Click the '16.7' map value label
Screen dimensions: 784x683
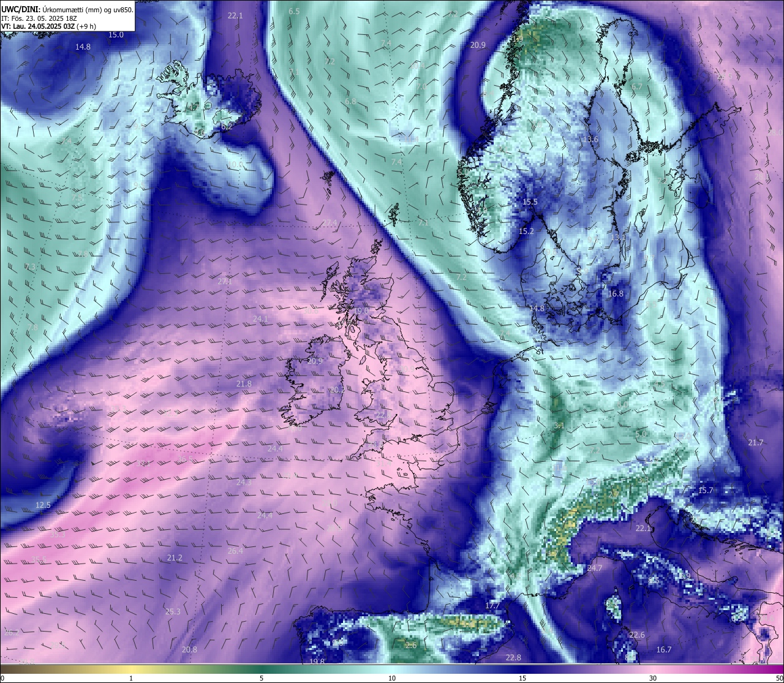point(664,650)
